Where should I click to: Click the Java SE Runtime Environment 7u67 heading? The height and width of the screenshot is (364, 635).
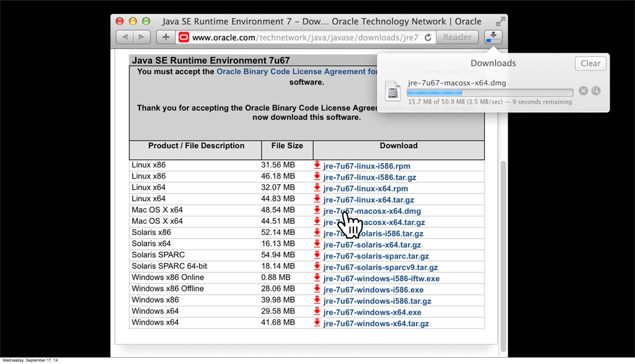click(211, 60)
